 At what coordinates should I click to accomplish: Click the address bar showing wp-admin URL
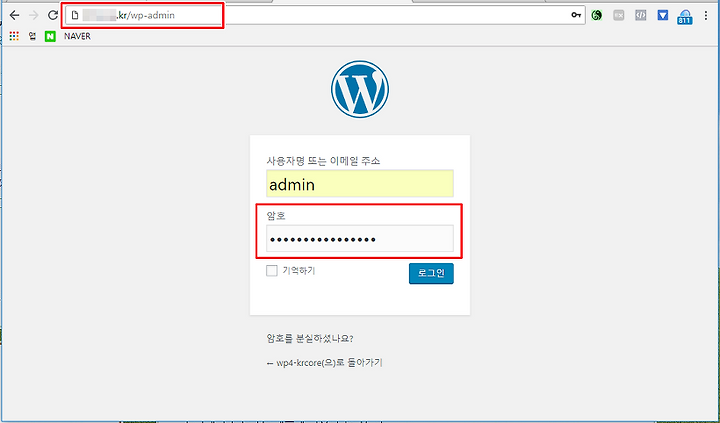325,15
